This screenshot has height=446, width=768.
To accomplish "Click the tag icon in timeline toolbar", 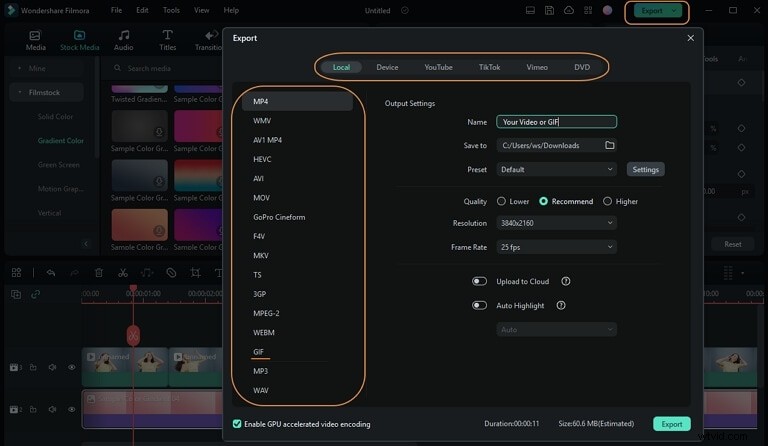I will (x=171, y=273).
